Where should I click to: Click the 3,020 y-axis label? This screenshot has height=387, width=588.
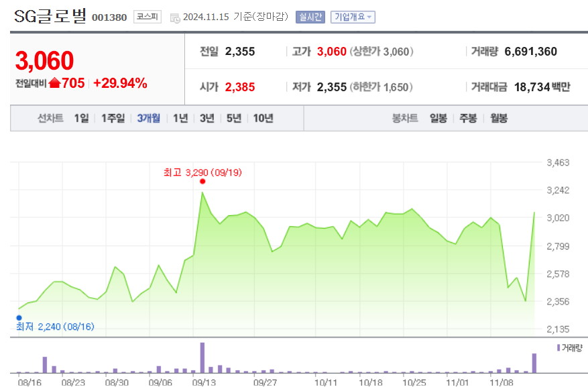click(558, 218)
